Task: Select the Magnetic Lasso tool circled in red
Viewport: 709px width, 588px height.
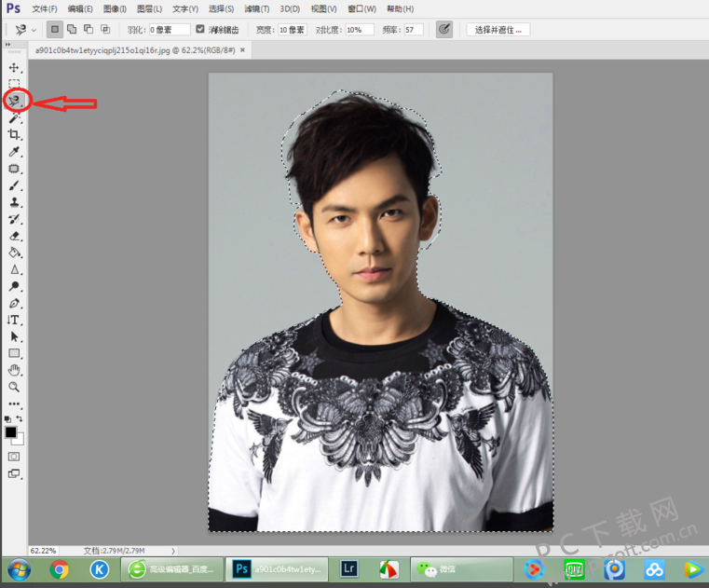Action: (15, 101)
